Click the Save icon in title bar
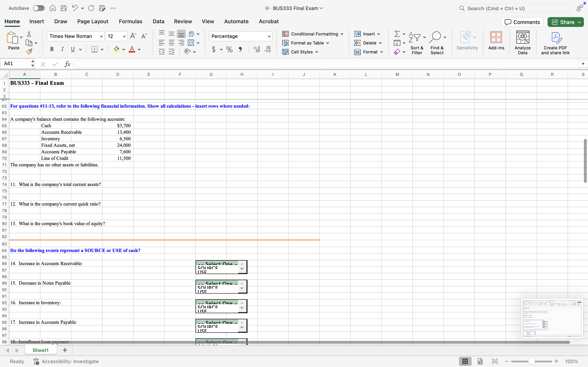The width and height of the screenshot is (588, 367). 64,8
